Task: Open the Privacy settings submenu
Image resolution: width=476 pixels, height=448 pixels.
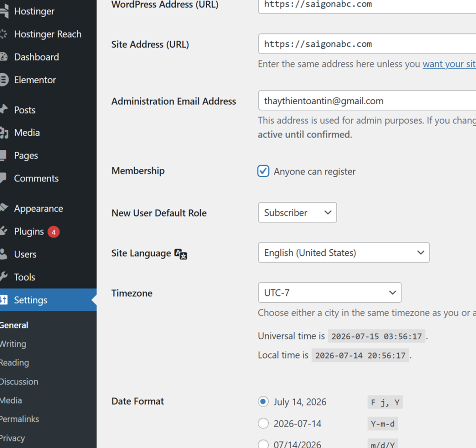Action: pyautogui.click(x=13, y=438)
